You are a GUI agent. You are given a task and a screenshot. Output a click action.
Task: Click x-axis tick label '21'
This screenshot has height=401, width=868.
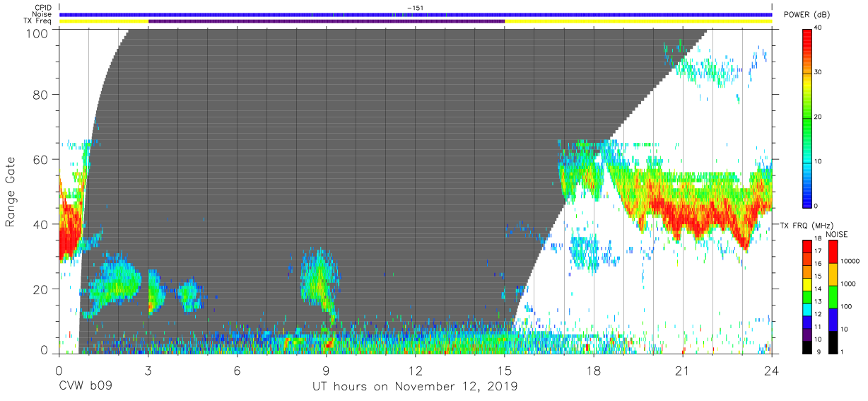[683, 371]
